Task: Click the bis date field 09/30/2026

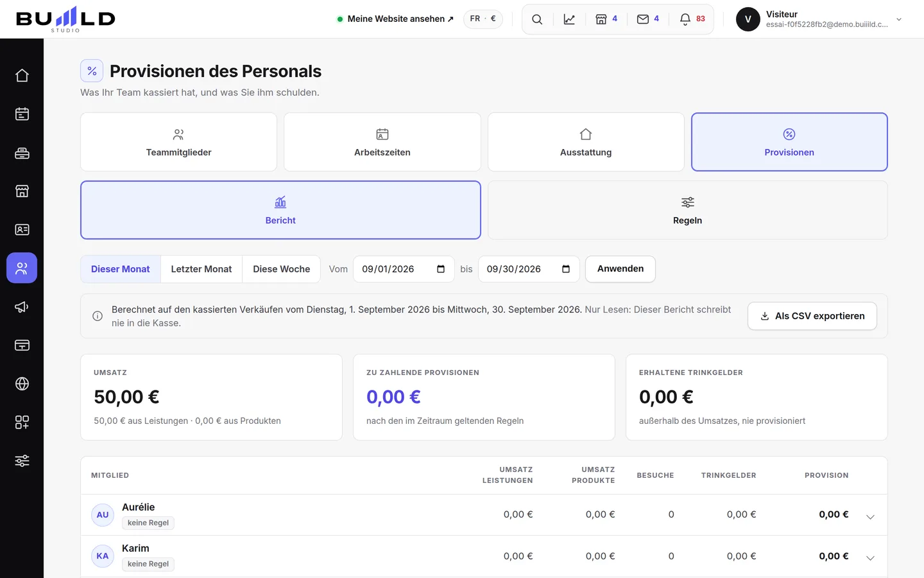Action: 529,269
